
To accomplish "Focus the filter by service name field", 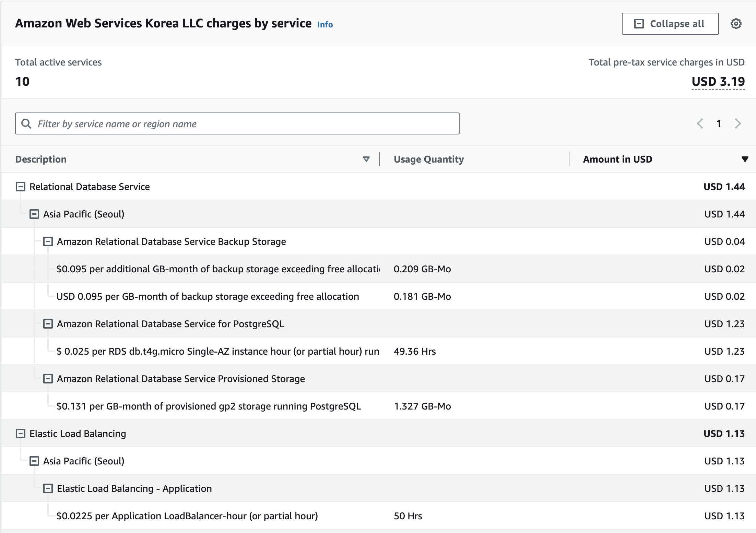I will (x=237, y=123).
